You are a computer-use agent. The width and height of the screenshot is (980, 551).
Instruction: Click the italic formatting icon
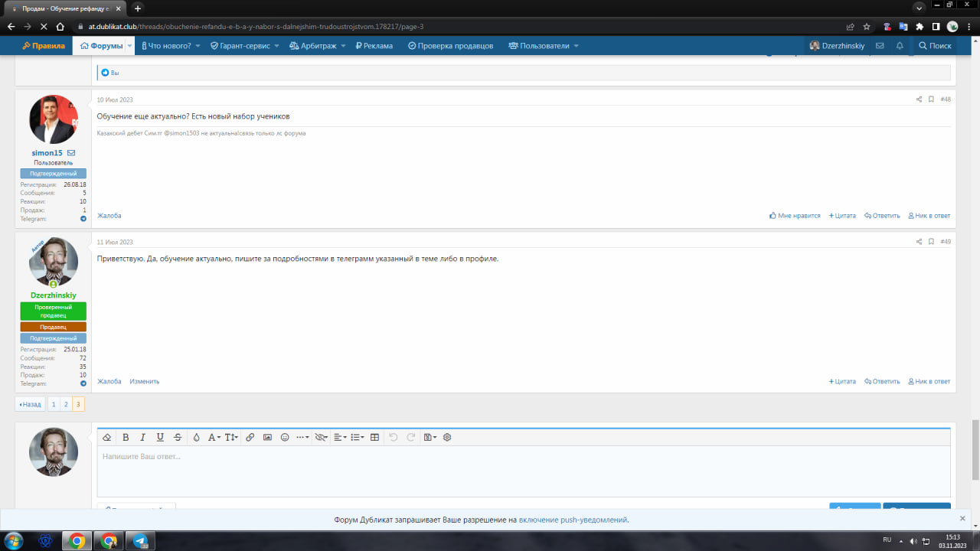(x=142, y=437)
